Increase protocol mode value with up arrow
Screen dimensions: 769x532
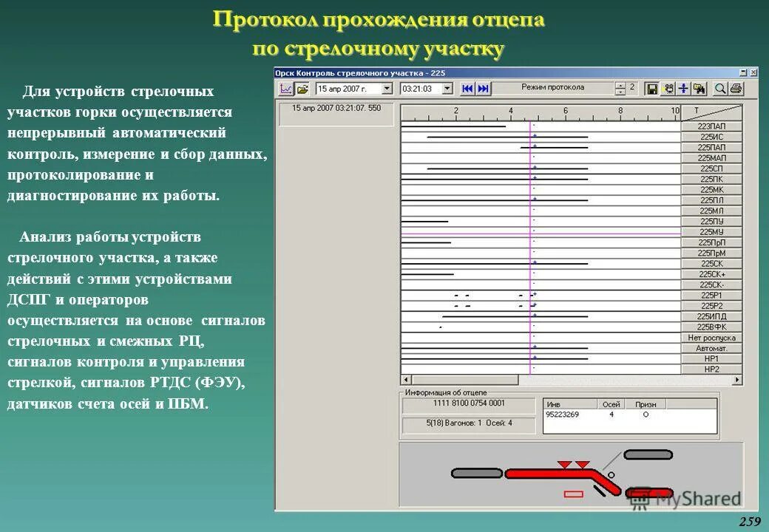pyautogui.click(x=620, y=84)
